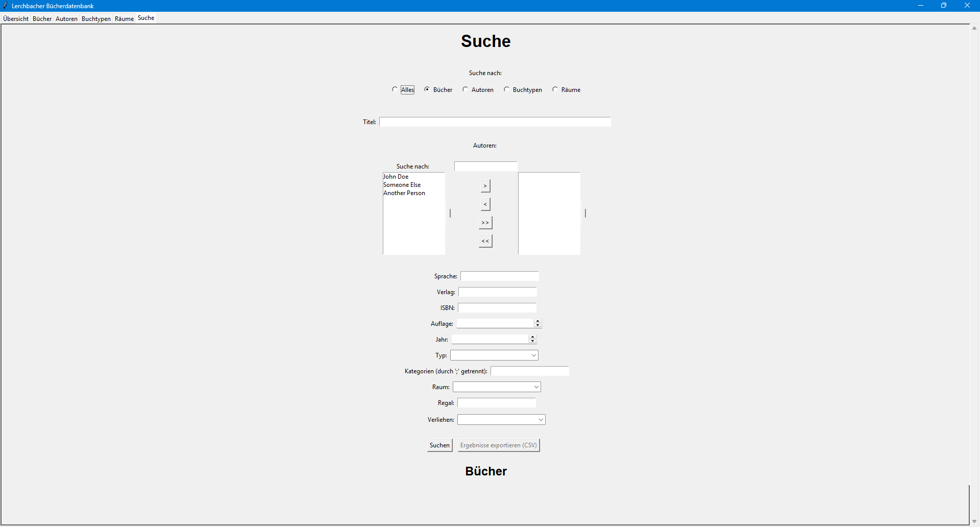Select John Doe in authors list
Image resolution: width=980 pixels, height=527 pixels.
click(x=396, y=177)
